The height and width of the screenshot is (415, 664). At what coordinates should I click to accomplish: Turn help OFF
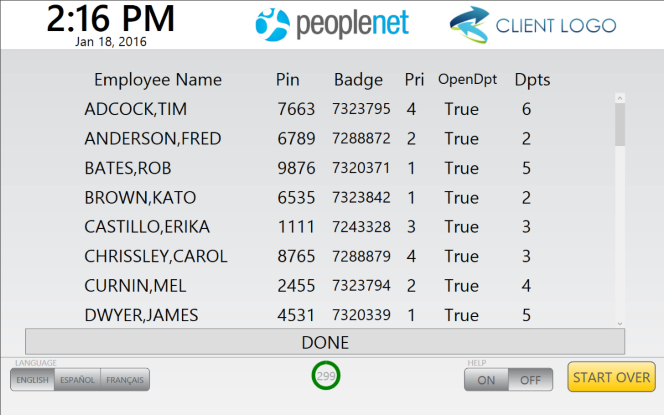pos(530,380)
